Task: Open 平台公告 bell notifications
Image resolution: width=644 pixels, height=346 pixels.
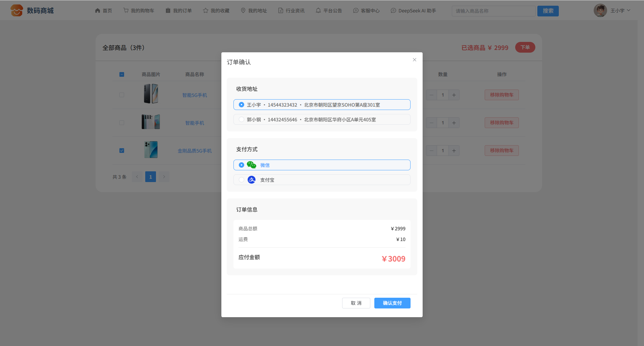Action: (329, 11)
